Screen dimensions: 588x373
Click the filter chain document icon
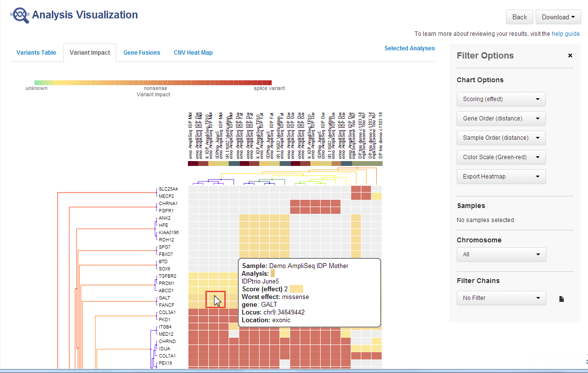click(561, 298)
